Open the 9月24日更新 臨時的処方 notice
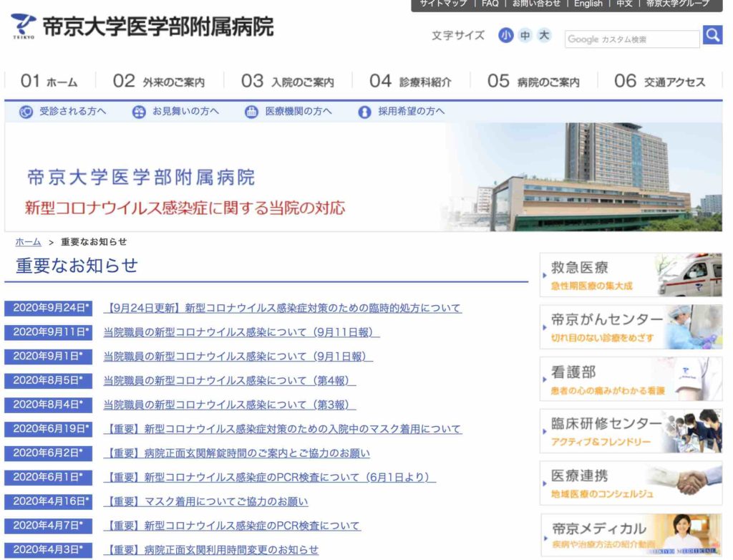733x560 pixels. tap(282, 308)
